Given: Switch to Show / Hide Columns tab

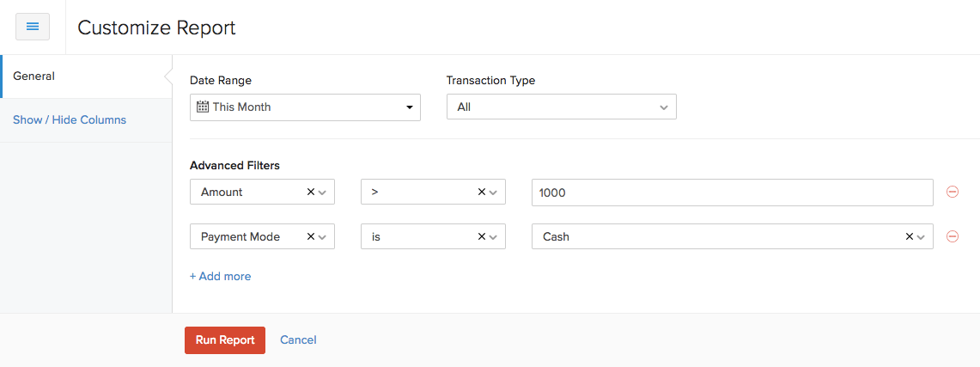Looking at the screenshot, I should [x=70, y=120].
